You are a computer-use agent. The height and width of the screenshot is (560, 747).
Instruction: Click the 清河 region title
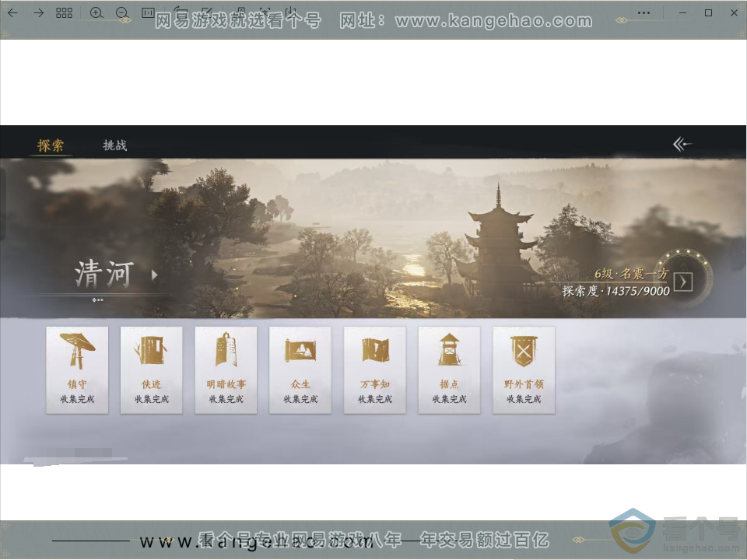click(103, 274)
